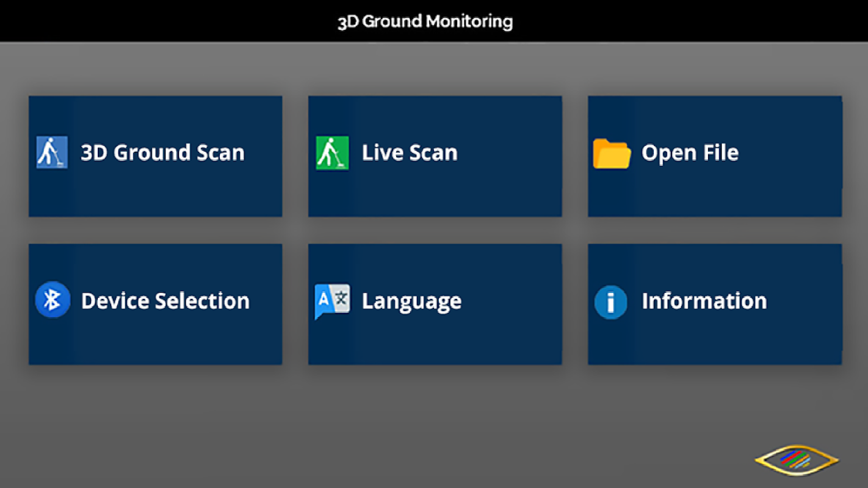The height and width of the screenshot is (488, 868).
Task: Click the translate icon beside Language
Action: 332,301
